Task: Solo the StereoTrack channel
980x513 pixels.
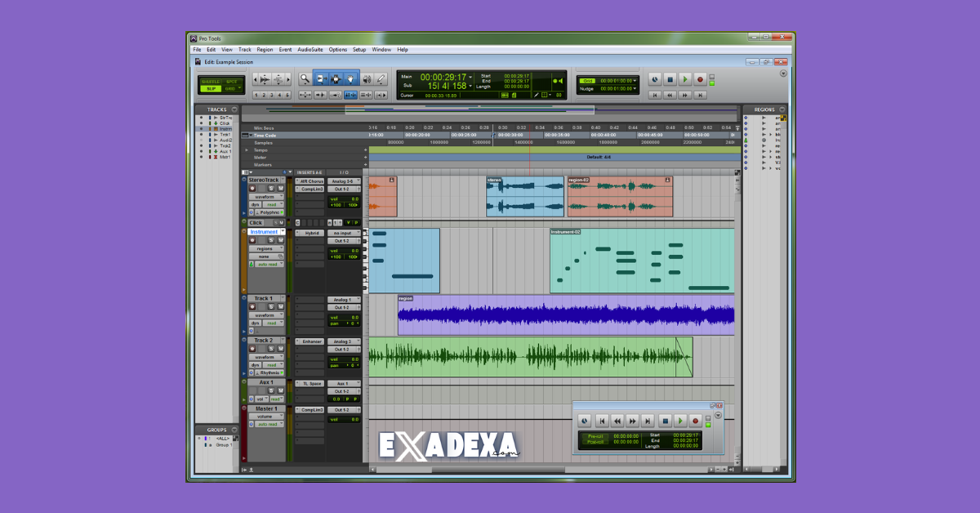Action: coord(271,186)
